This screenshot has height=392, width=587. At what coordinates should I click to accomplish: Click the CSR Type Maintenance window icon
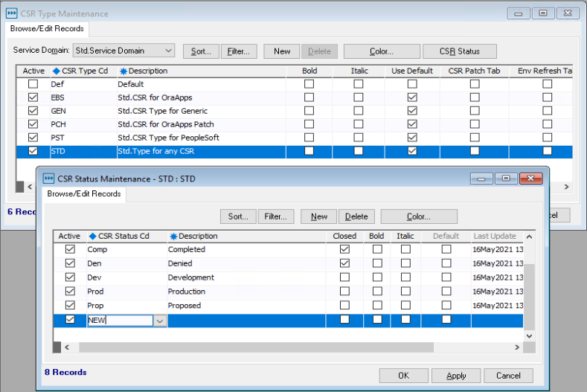pyautogui.click(x=12, y=13)
